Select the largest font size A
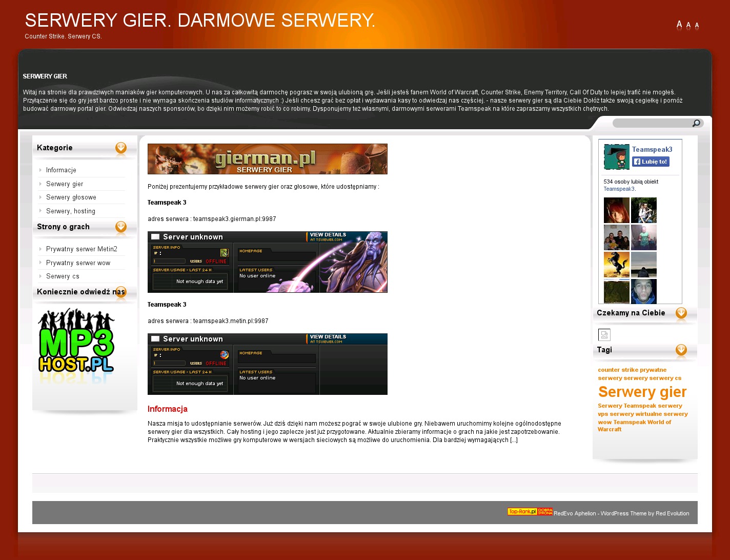This screenshot has width=730, height=560. pos(679,24)
